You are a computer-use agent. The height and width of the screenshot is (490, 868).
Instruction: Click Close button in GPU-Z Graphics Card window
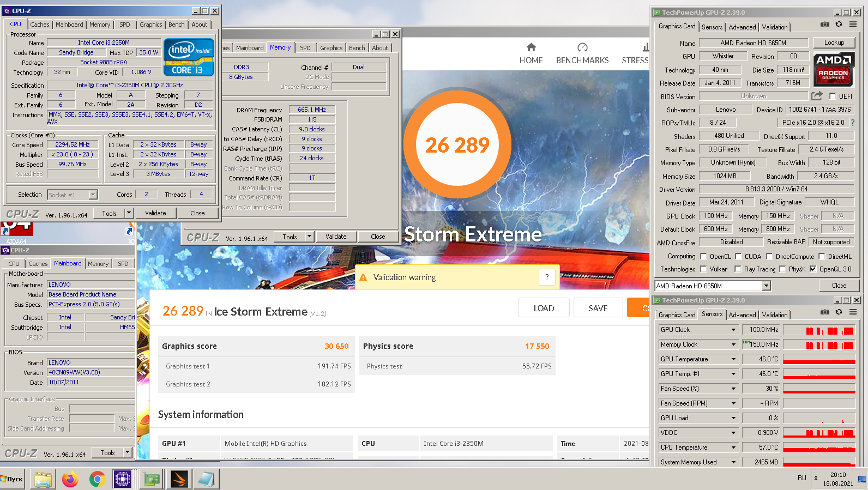[x=839, y=286]
